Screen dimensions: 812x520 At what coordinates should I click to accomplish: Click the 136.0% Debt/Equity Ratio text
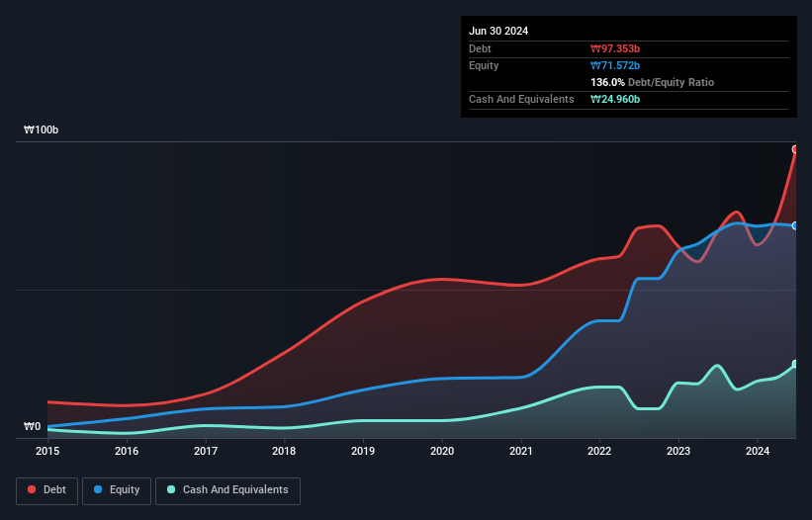coord(652,82)
